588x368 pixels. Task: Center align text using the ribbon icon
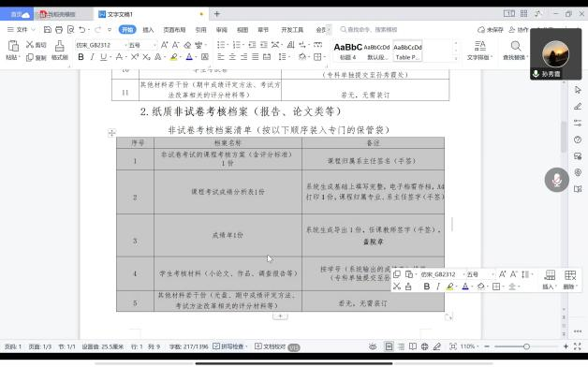(232, 57)
